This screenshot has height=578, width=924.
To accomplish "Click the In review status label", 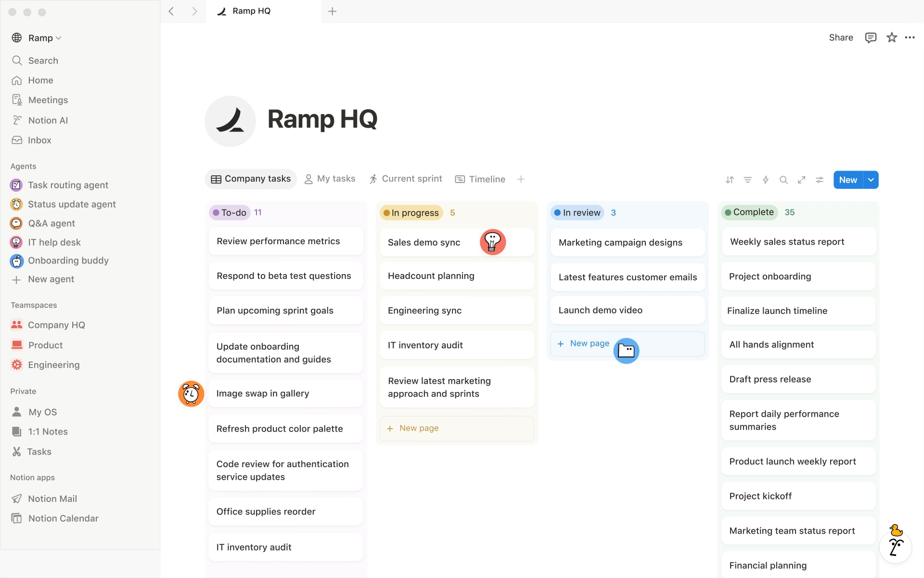I will [577, 213].
